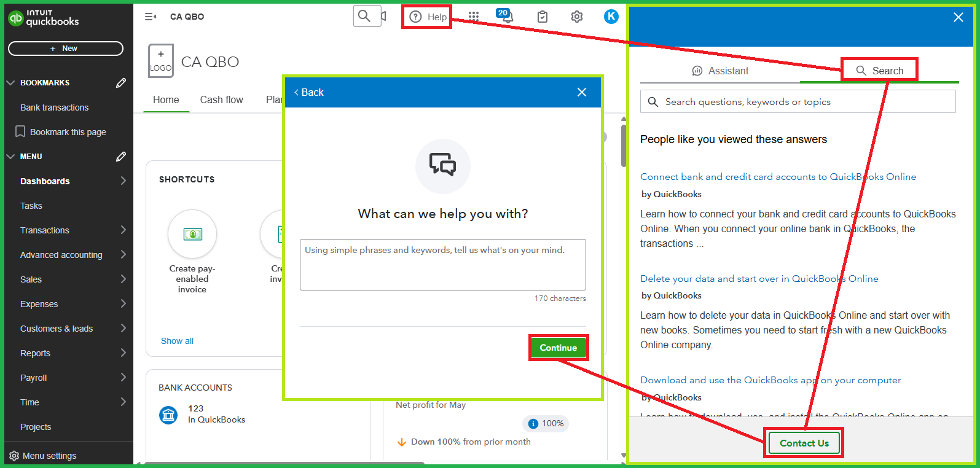Open the Help question-mark icon
The width and height of the screenshot is (980, 468).
[416, 17]
